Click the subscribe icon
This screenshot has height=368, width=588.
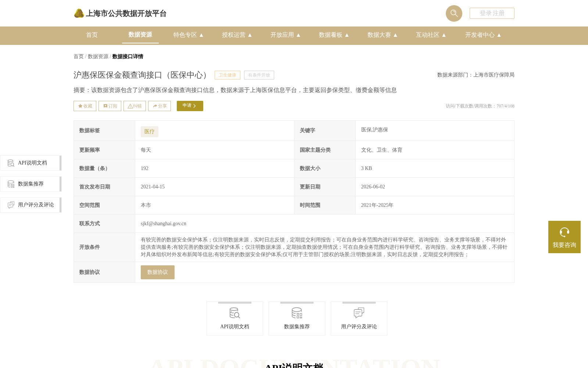[x=105, y=106]
